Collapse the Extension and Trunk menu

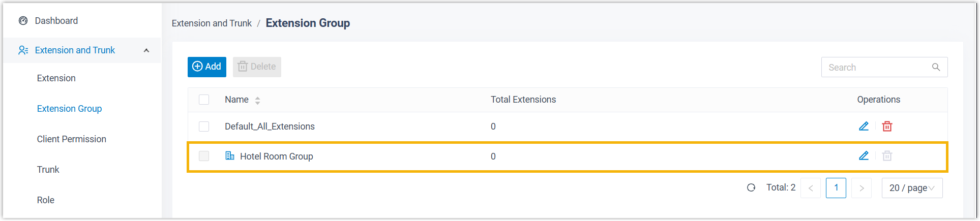[x=146, y=50]
